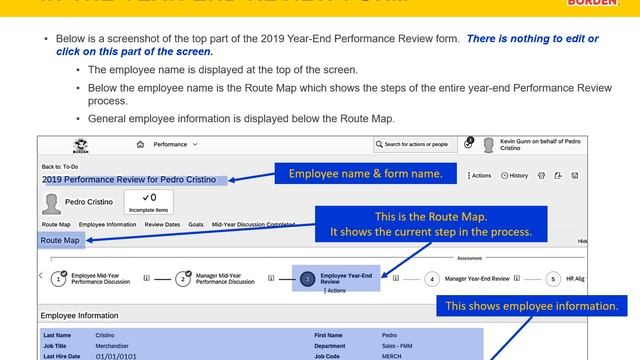Click the Job Title value Merchandiser
Image resolution: width=640 pixels, height=360 pixels.
click(x=112, y=346)
